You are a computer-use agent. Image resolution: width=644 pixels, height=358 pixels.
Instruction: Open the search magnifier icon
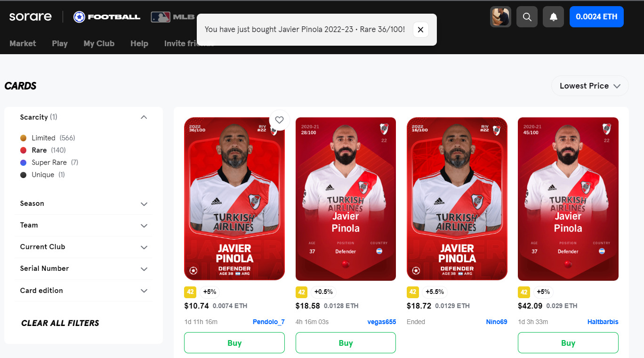coord(527,17)
